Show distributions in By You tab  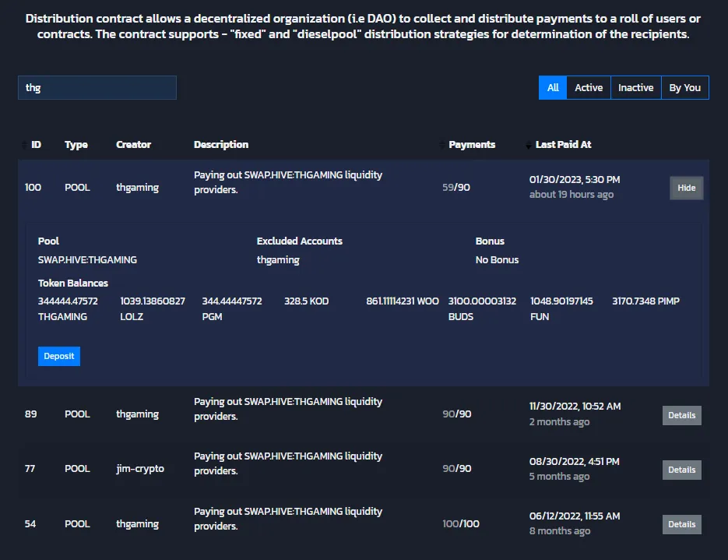pos(685,88)
